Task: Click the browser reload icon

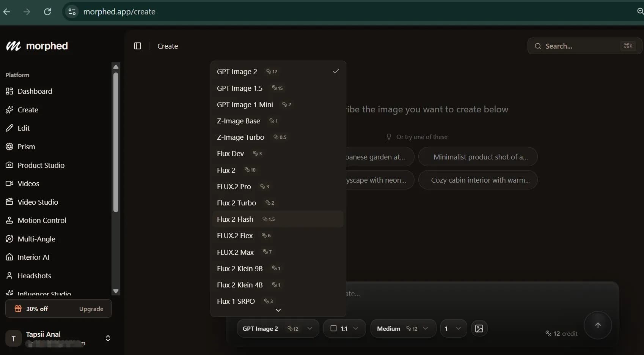Action: [x=47, y=12]
